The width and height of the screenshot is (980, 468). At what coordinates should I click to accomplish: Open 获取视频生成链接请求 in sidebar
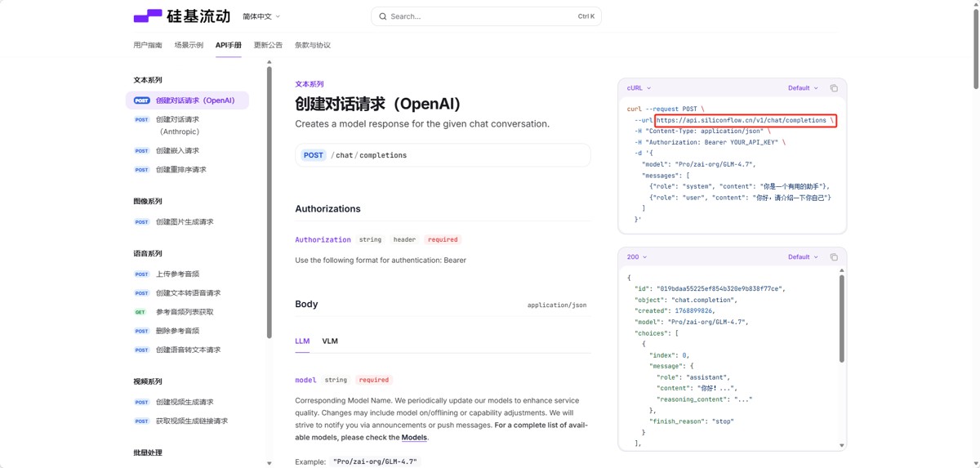tap(187, 421)
